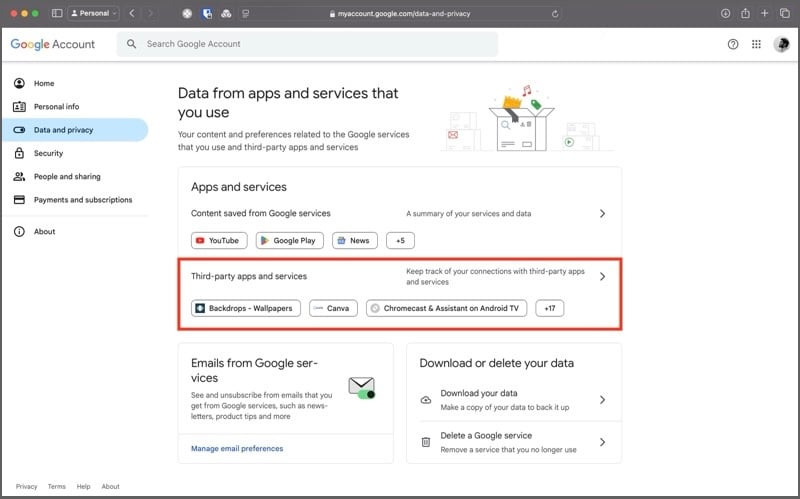Click the Canva chip

click(x=333, y=308)
